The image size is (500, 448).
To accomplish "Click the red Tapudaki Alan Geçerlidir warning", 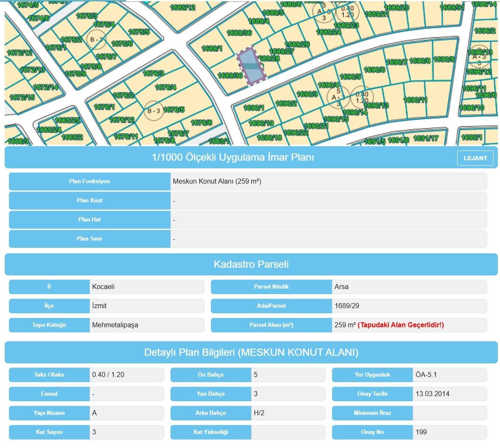I will tap(401, 325).
